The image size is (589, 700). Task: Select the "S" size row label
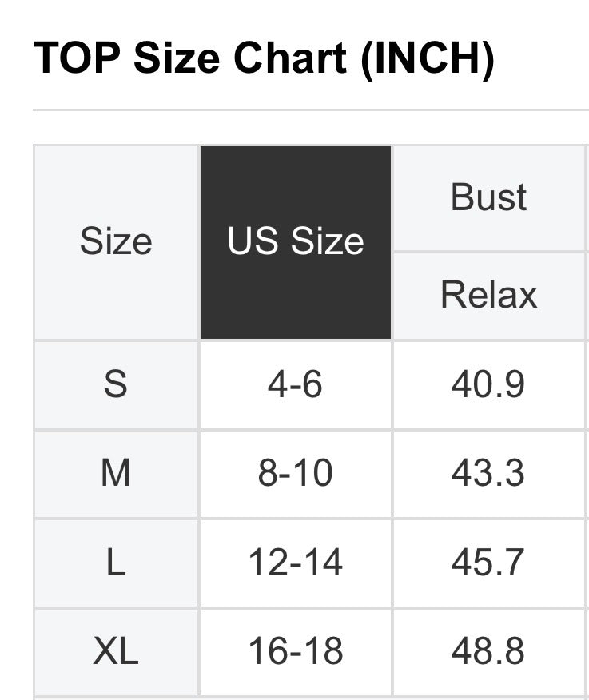click(x=116, y=384)
